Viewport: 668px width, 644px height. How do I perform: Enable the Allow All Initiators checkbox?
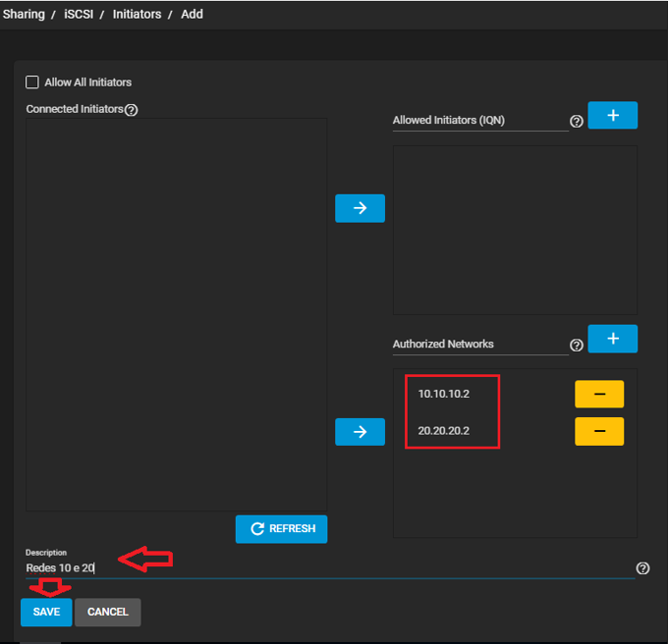[x=32, y=82]
